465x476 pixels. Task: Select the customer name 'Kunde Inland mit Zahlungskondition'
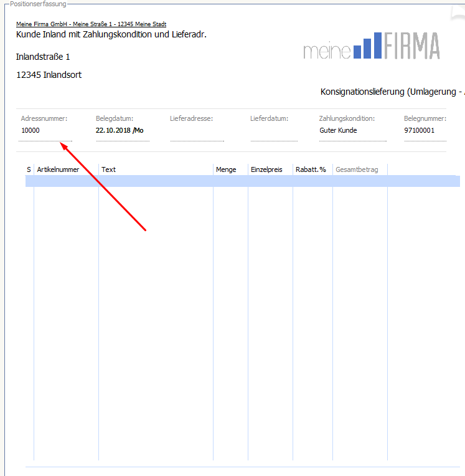click(x=111, y=34)
